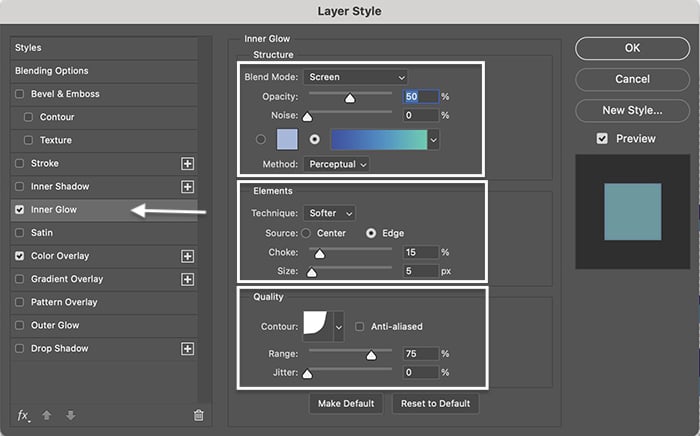Open Blending Options section
This screenshot has height=436, width=700.
104,71
